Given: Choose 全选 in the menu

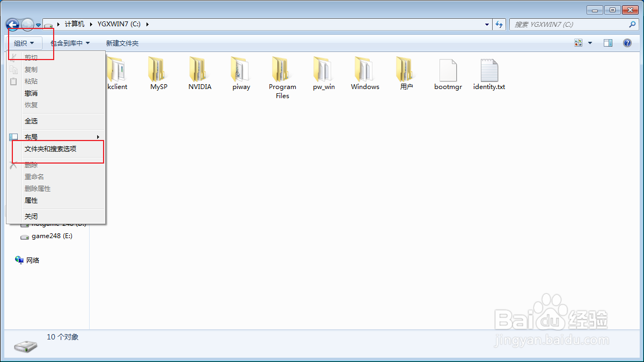Looking at the screenshot, I should 56,121.
